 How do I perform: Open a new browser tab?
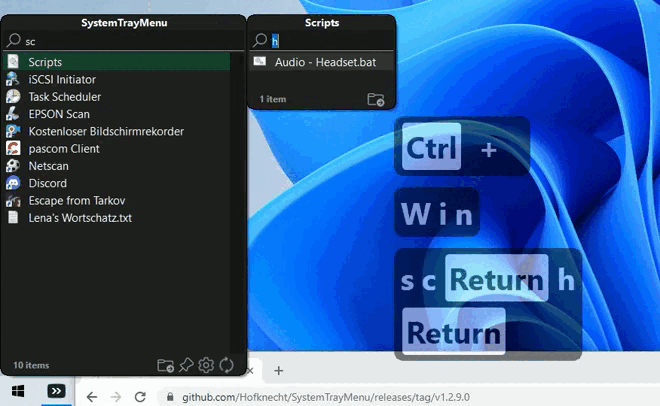point(279,371)
